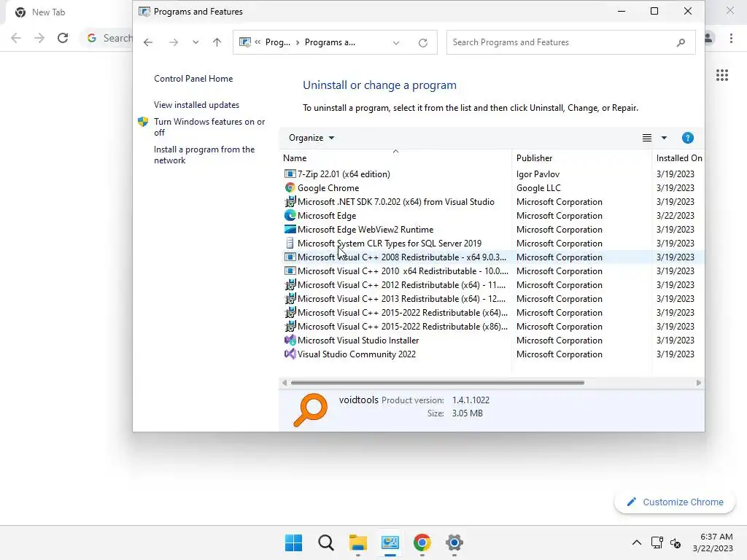Click the right arrow of horizontal scrollbar
Screen dimensions: 747x560
coord(698,383)
